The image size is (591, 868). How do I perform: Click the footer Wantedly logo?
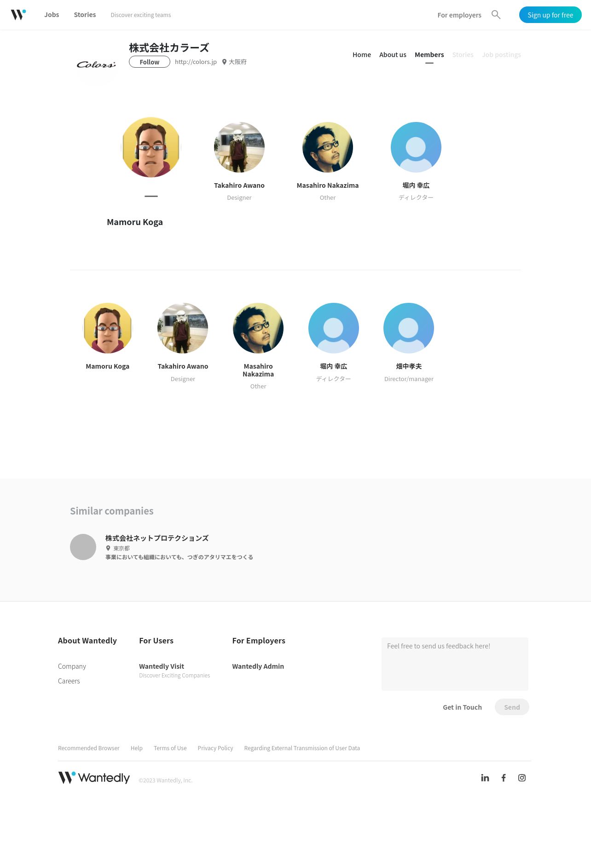[x=94, y=778]
